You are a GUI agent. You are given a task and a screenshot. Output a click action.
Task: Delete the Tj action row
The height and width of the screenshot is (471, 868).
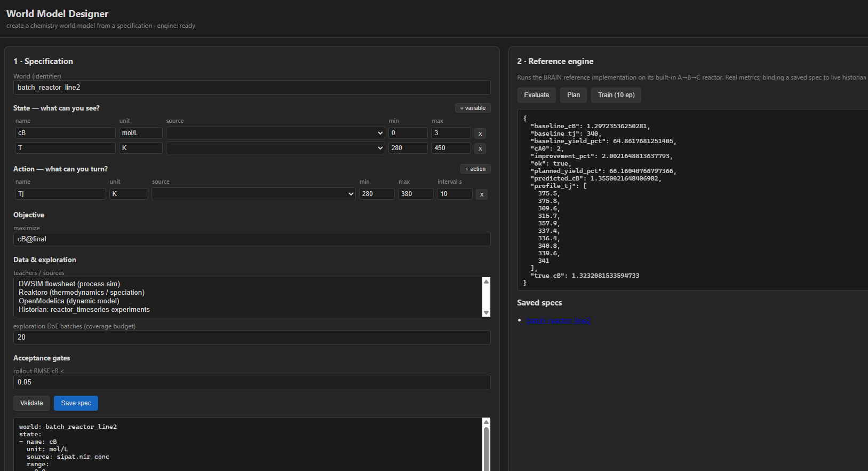click(482, 194)
